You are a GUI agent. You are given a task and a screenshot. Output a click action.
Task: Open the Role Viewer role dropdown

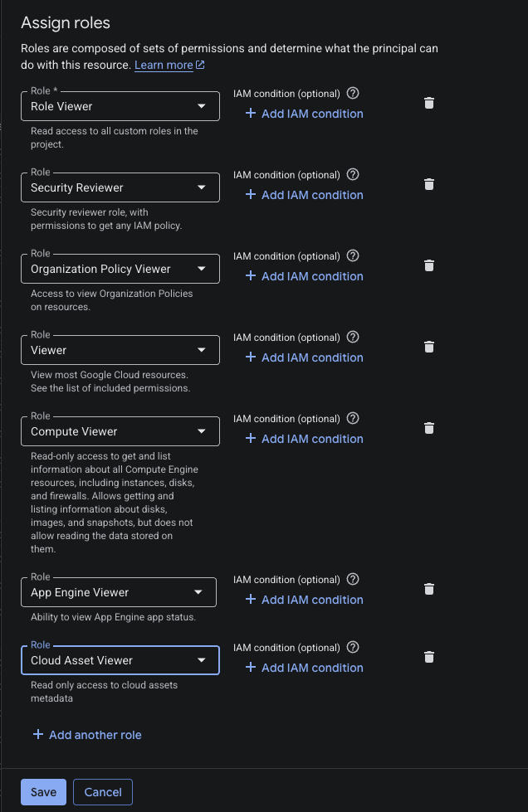click(x=120, y=106)
